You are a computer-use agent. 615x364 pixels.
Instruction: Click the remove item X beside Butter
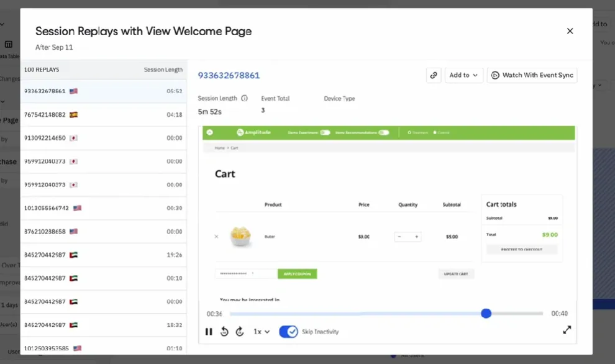216,237
